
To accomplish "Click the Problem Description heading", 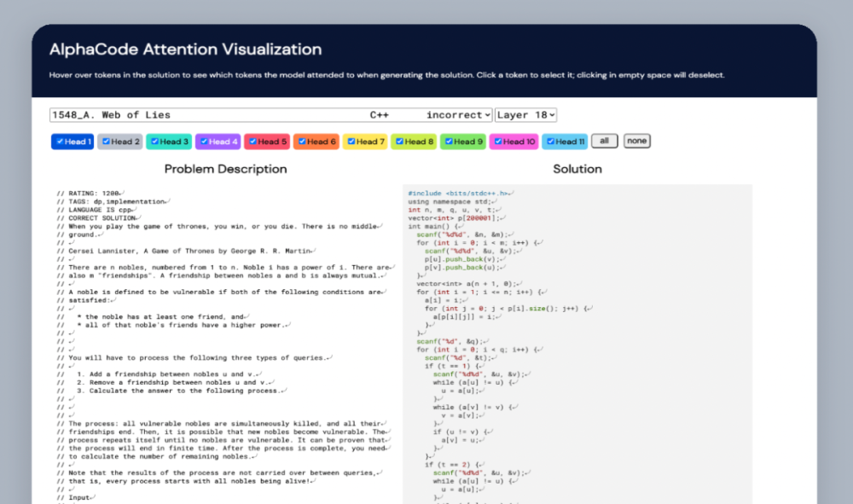I will [x=225, y=169].
